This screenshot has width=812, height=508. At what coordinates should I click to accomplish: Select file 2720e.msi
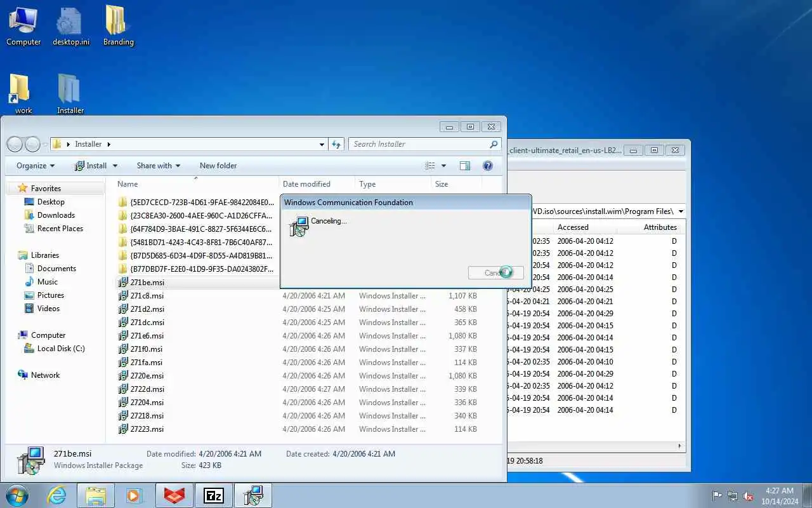coord(147,376)
